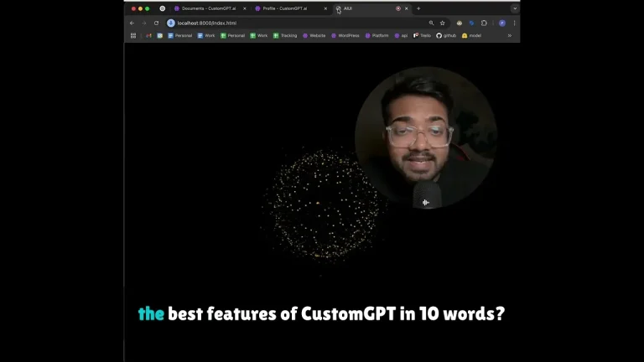Image resolution: width=644 pixels, height=362 pixels.
Task: Open the WordPress bookmark
Action: [x=345, y=36]
